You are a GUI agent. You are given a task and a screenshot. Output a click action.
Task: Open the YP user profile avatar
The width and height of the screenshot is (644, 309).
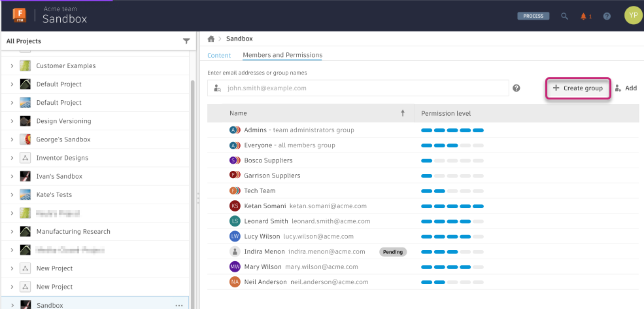coord(632,15)
